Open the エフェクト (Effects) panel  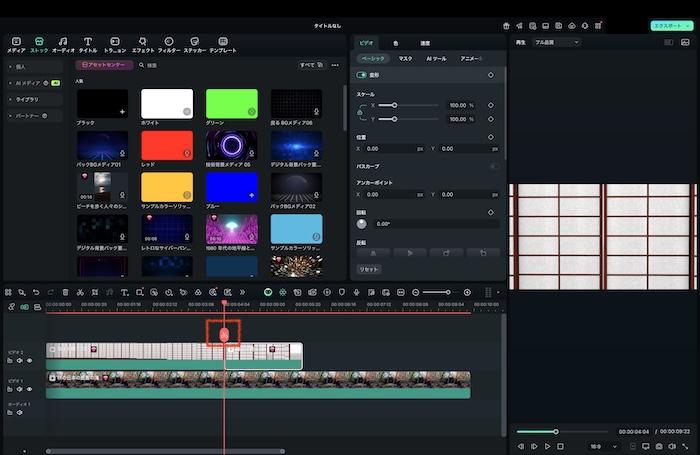pyautogui.click(x=143, y=42)
